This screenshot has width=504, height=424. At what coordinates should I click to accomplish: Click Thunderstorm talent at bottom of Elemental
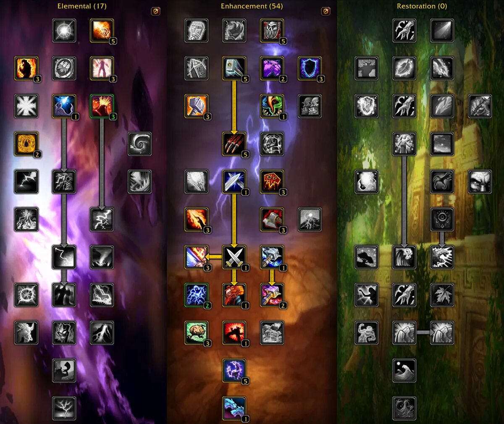pyautogui.click(x=64, y=408)
